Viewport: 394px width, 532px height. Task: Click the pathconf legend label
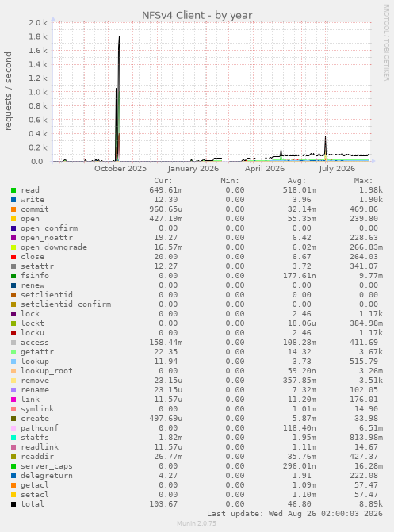pos(40,428)
